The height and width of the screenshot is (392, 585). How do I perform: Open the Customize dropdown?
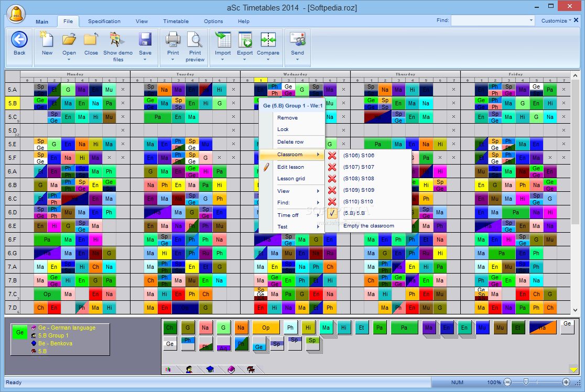tap(556, 20)
